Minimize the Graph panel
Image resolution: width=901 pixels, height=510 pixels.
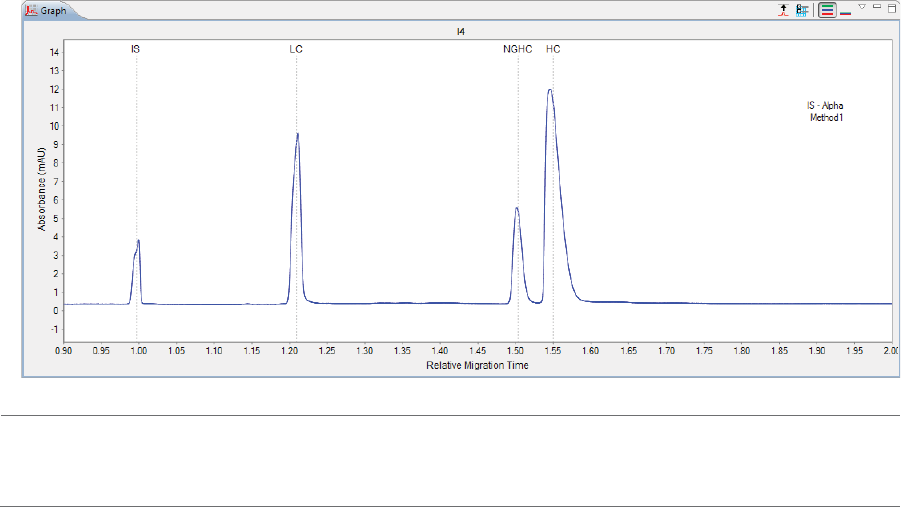tap(877, 7)
